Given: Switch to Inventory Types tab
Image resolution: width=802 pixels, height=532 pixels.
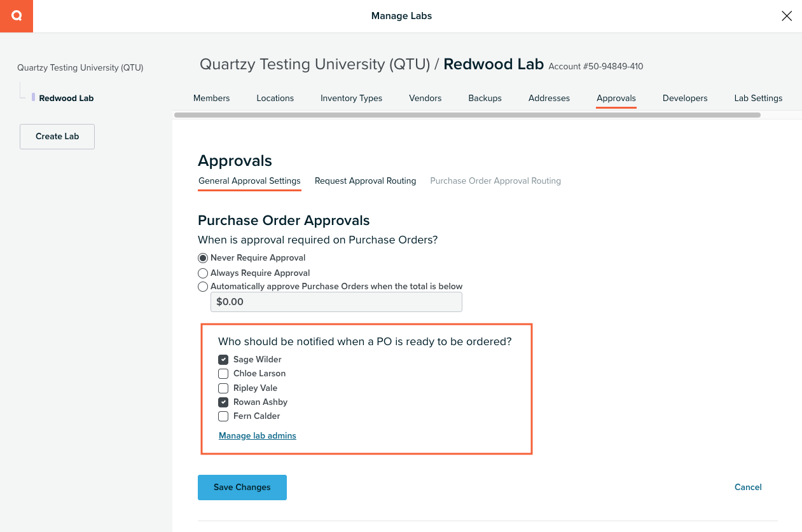Looking at the screenshot, I should (352, 99).
